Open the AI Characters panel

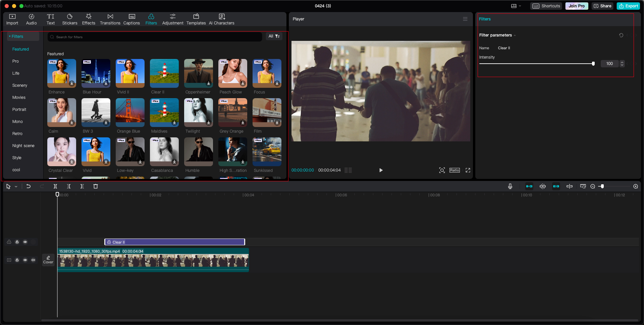tap(221, 19)
